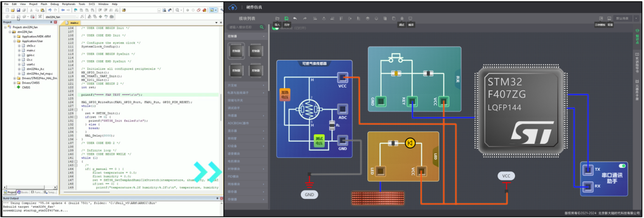
Task: Click the debug (调试) icon in simulator toolbar
Action: tap(401, 19)
